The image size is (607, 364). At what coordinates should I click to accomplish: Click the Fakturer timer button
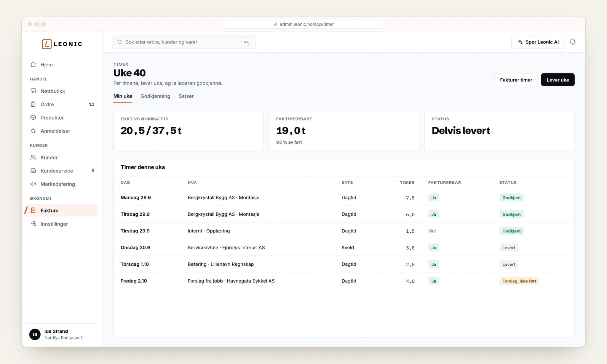[516, 80]
